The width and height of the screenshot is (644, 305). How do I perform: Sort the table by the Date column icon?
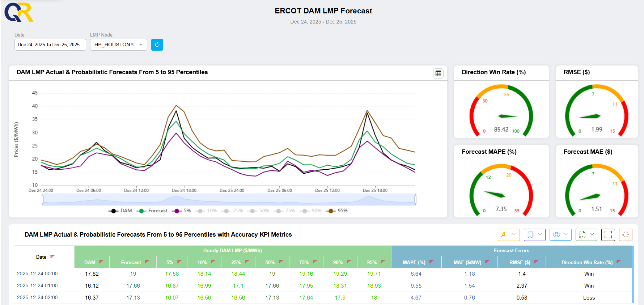tap(52, 257)
